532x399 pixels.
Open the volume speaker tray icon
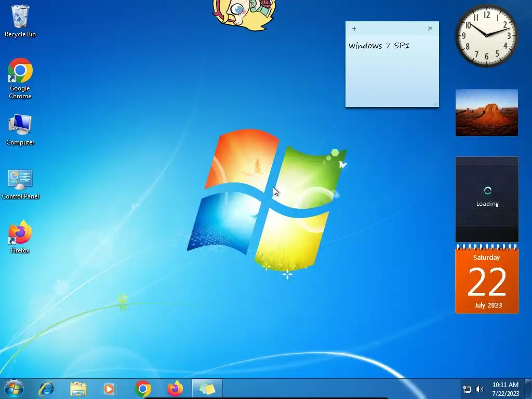point(480,390)
